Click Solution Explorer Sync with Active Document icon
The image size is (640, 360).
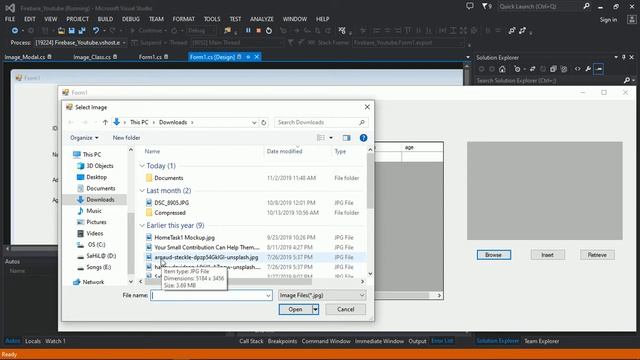(532, 69)
